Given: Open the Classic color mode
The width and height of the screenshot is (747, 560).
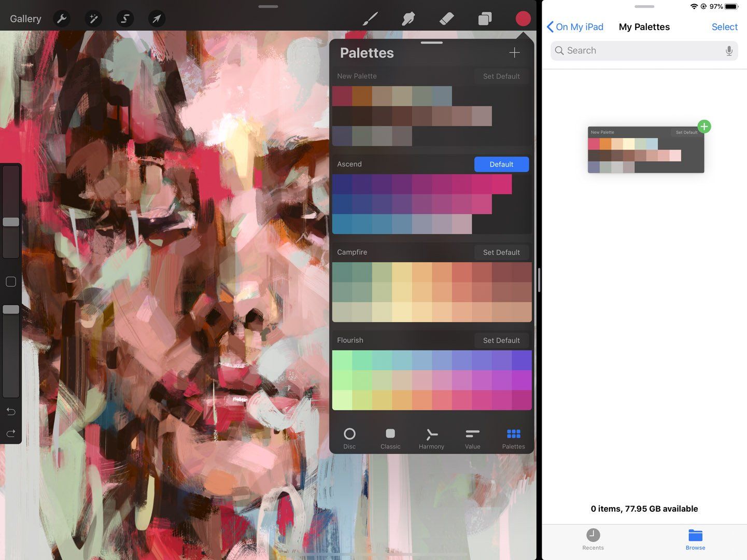Looking at the screenshot, I should click(x=390, y=437).
